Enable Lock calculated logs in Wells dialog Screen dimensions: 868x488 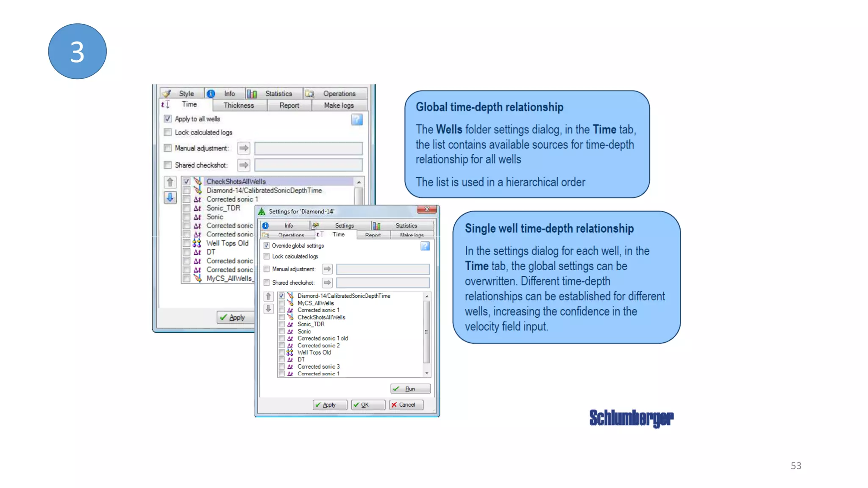coord(168,133)
